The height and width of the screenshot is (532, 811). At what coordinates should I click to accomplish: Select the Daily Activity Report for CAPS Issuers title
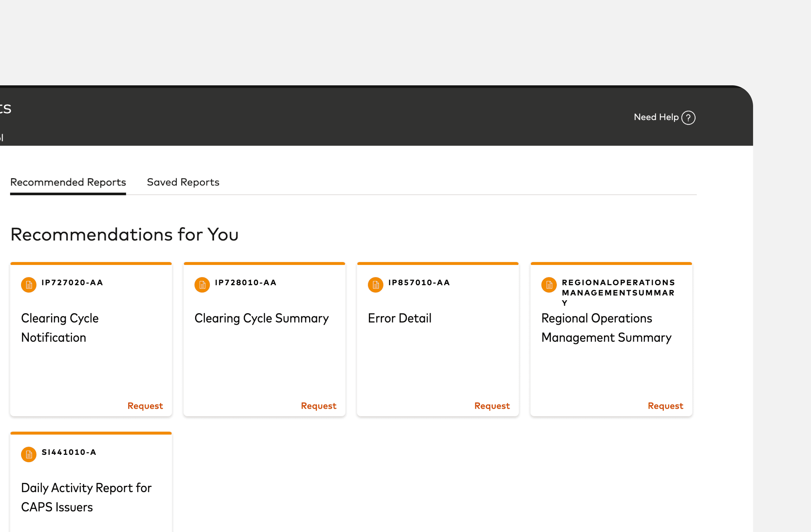point(86,497)
